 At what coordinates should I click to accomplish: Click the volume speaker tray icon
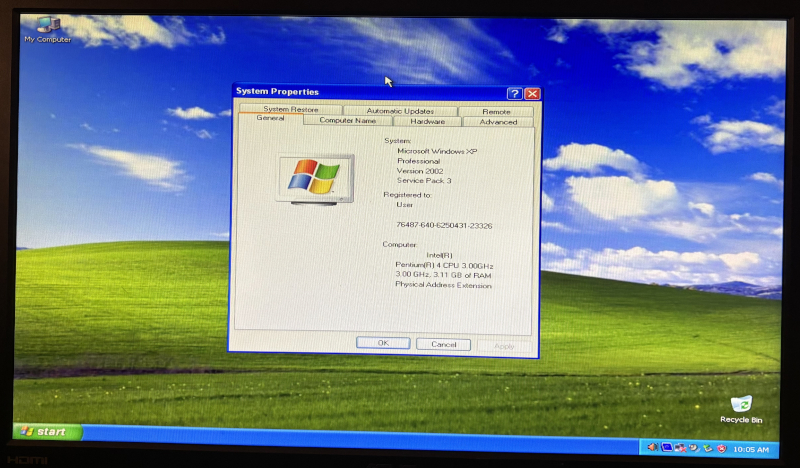652,447
